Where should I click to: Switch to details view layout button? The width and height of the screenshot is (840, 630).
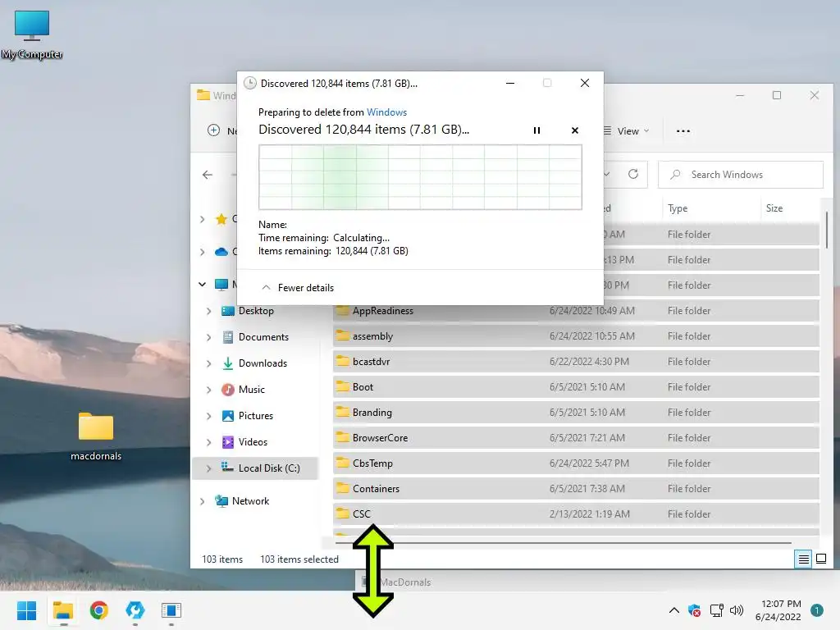pyautogui.click(x=803, y=559)
